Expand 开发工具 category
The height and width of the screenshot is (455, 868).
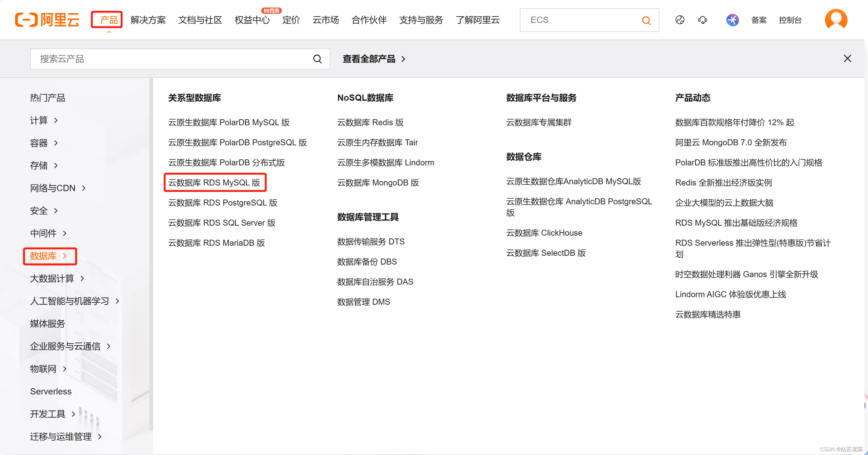(x=53, y=414)
